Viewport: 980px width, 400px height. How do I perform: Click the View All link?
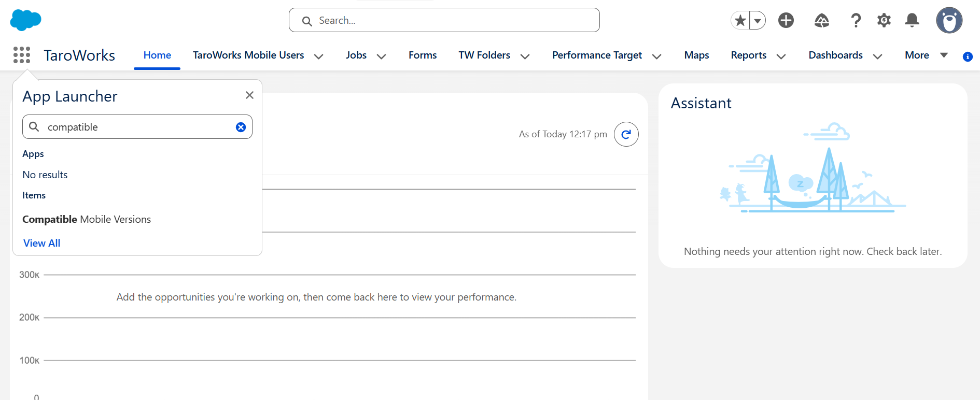(42, 243)
